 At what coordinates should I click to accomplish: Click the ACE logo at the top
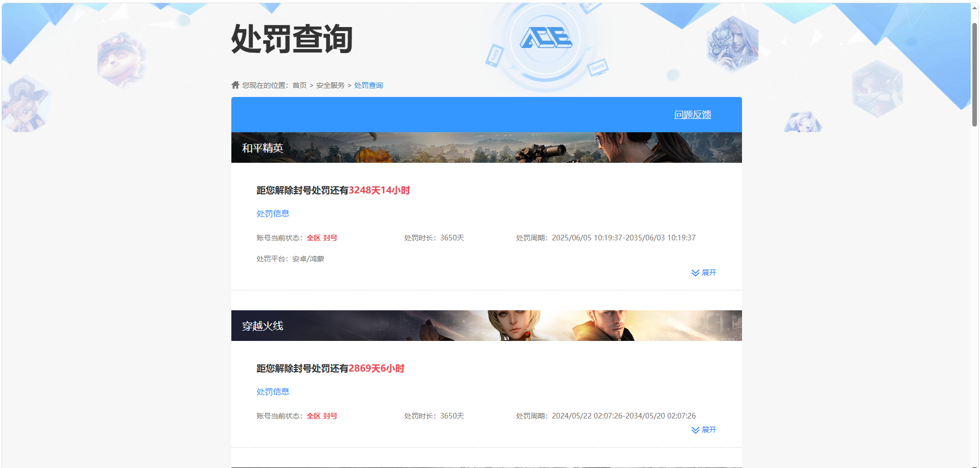tap(546, 38)
